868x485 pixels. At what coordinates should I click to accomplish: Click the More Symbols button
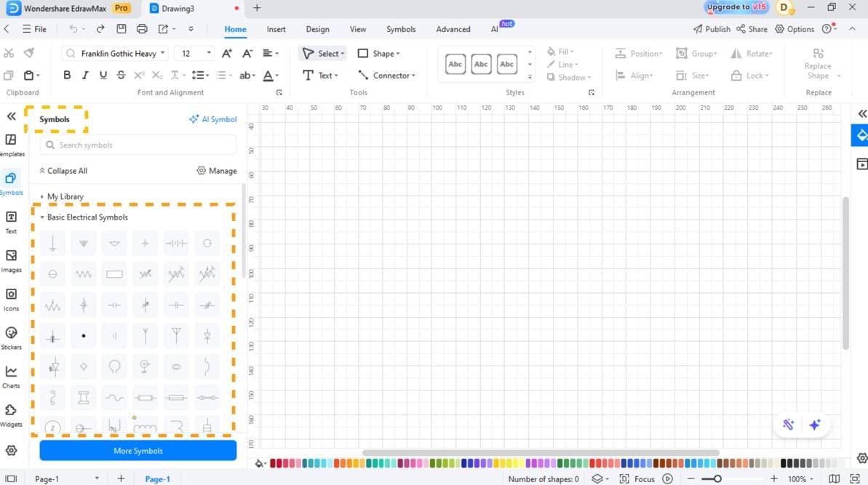(137, 450)
